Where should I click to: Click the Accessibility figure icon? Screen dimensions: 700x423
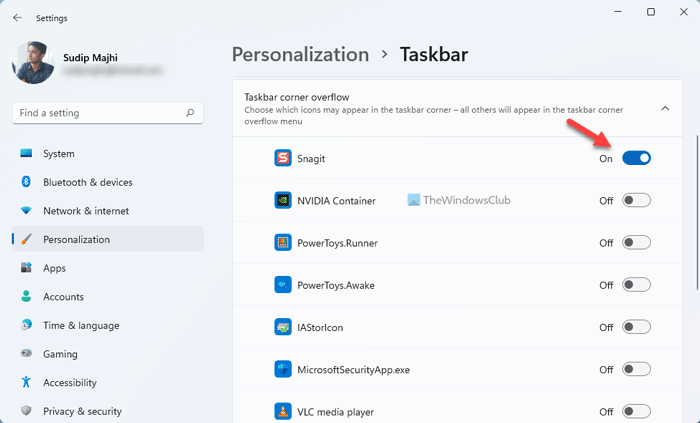26,382
